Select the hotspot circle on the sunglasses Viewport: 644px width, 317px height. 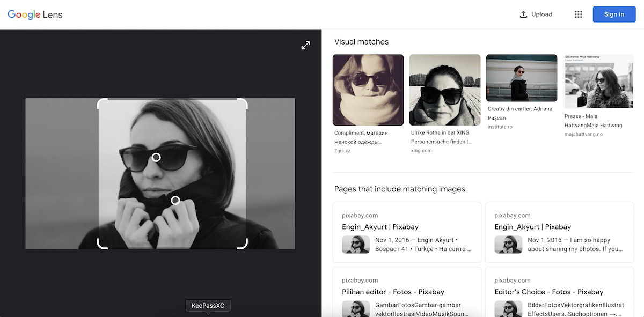coord(156,157)
